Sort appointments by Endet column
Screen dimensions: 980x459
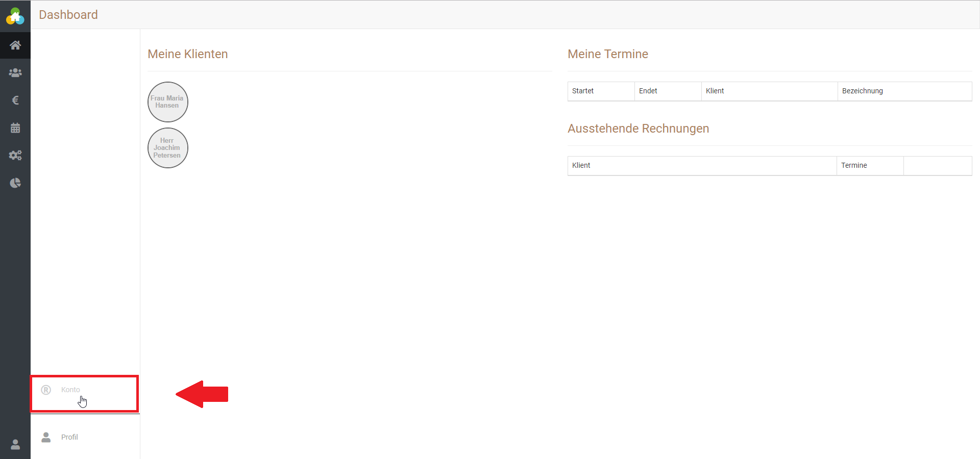(x=648, y=91)
